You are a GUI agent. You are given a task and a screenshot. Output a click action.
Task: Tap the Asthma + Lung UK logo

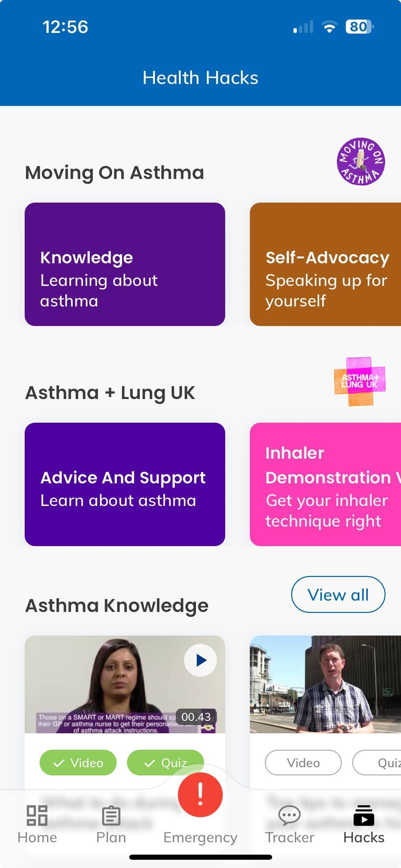[360, 381]
